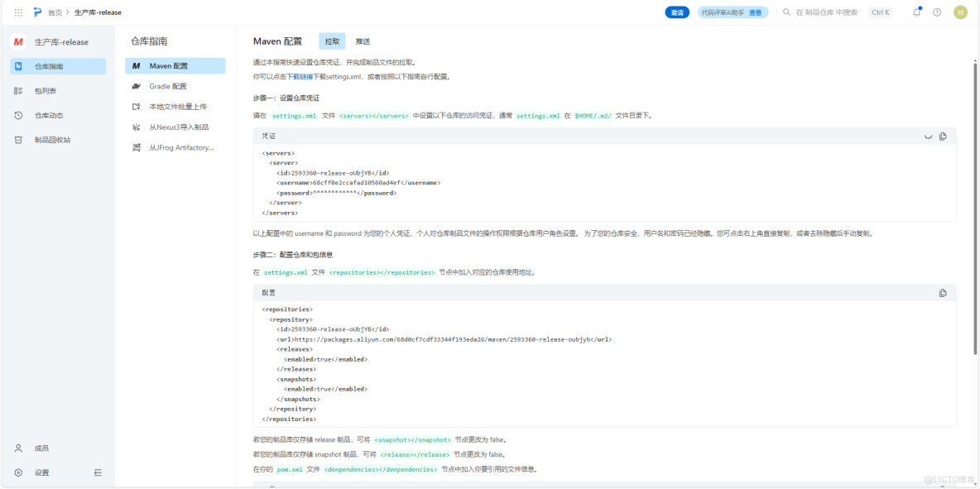980x489 pixels.
Task: Copy the 凭证 credentials code snippet
Action: pos(942,137)
